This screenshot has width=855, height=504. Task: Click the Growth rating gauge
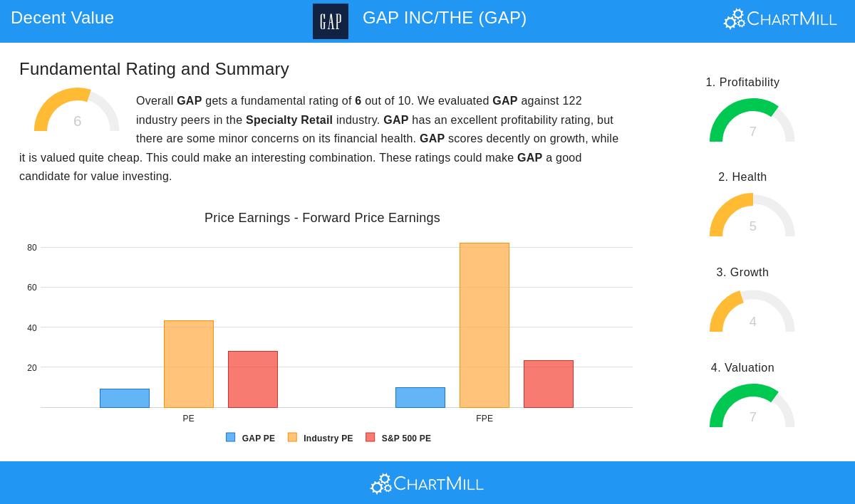click(x=752, y=311)
